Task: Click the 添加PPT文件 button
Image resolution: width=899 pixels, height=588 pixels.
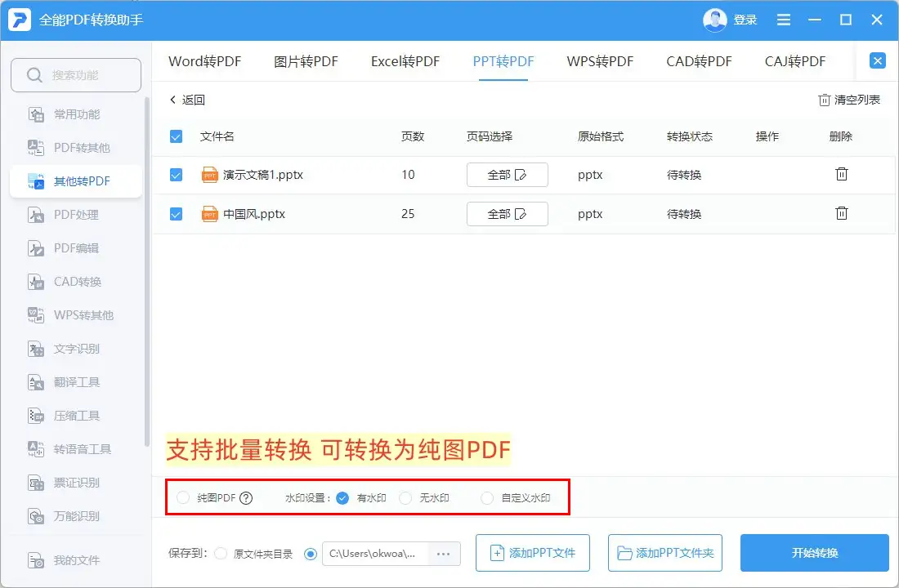Action: click(x=533, y=553)
